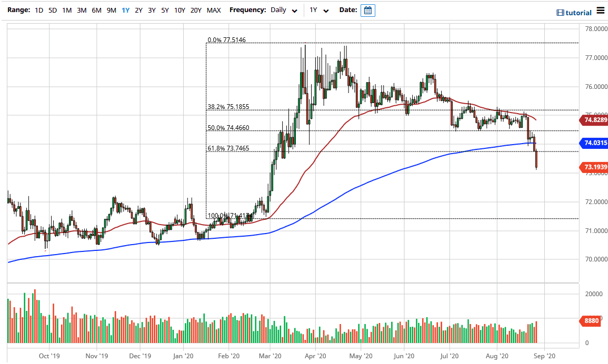Choose the 2Y range option
This screenshot has width=608, height=364.
point(138,11)
